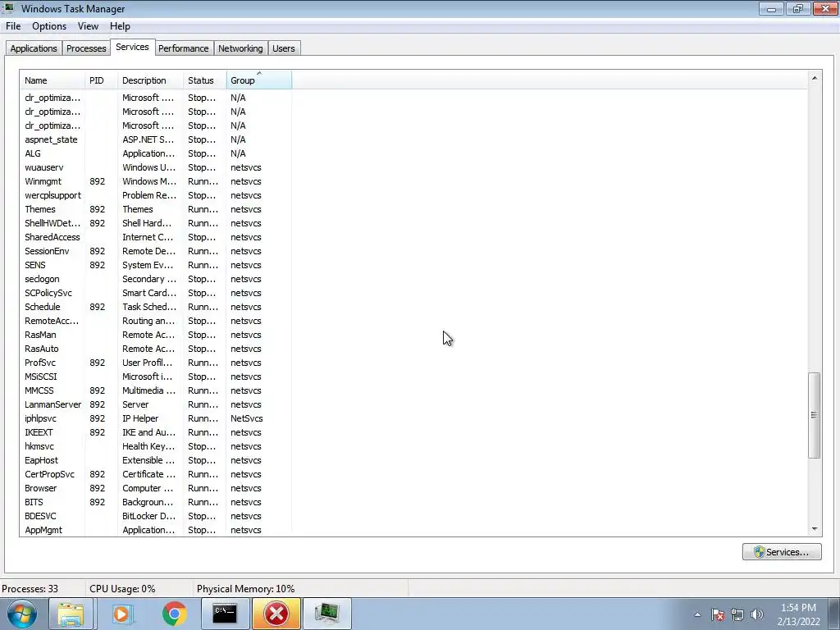Switch to the Applications tab

click(34, 48)
